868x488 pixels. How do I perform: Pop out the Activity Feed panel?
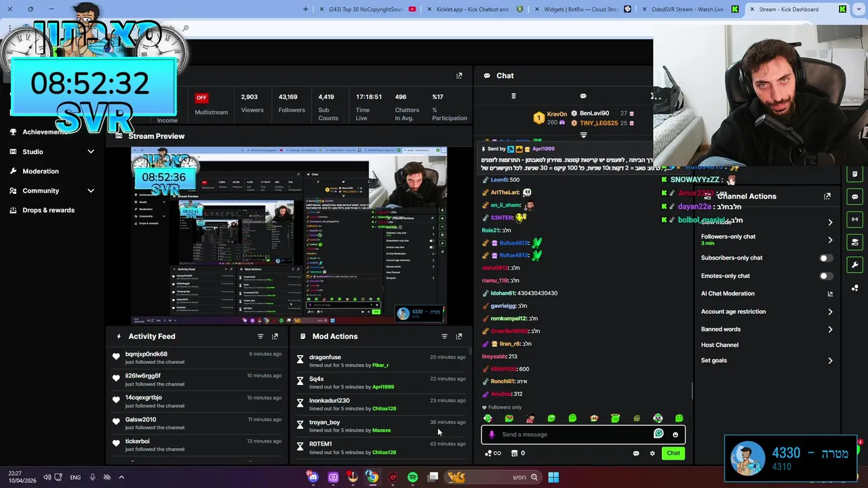(275, 336)
